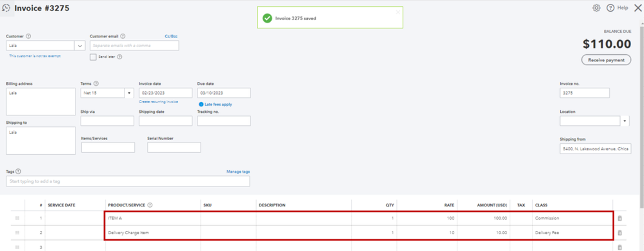Open the Location dropdown arrow
The height and width of the screenshot is (251, 644).
point(625,121)
